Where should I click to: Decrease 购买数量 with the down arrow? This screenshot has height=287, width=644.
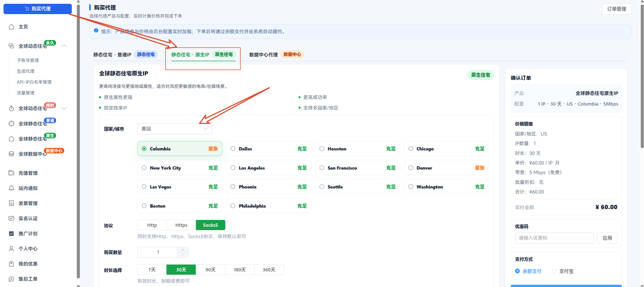point(183,255)
